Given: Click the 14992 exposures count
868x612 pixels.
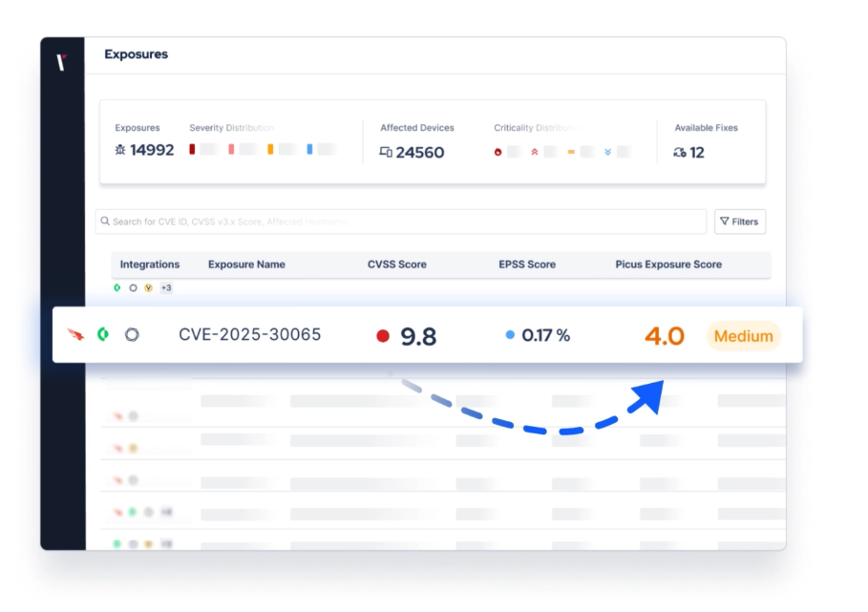Looking at the screenshot, I should pos(152,150).
